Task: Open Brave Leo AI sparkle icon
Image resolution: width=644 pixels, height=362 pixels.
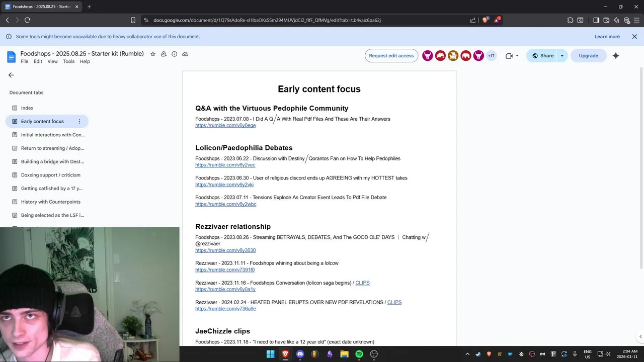Action: [616, 20]
